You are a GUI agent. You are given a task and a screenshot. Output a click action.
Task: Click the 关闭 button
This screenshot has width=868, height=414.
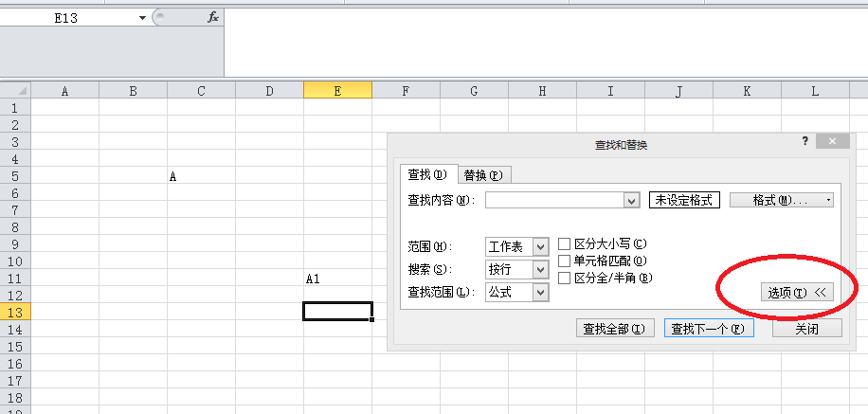(807, 328)
